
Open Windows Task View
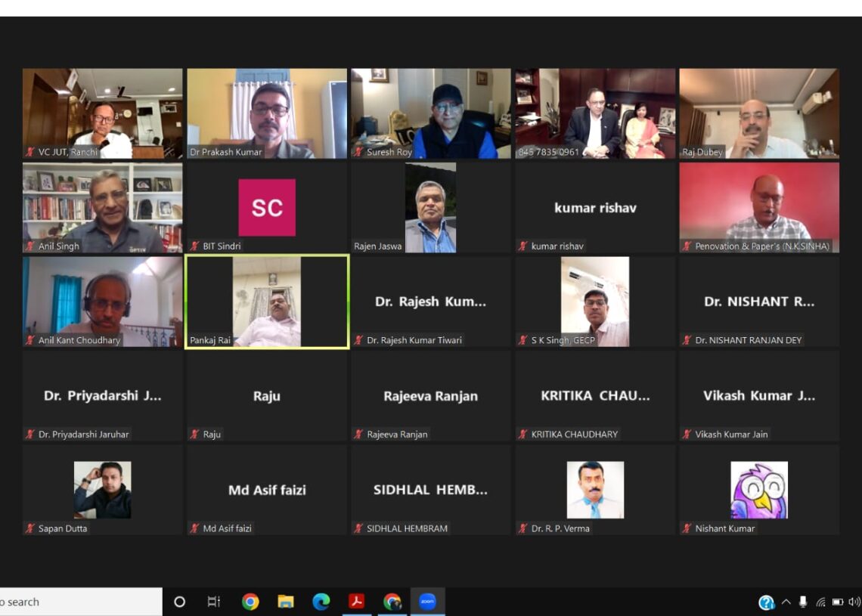(x=214, y=602)
